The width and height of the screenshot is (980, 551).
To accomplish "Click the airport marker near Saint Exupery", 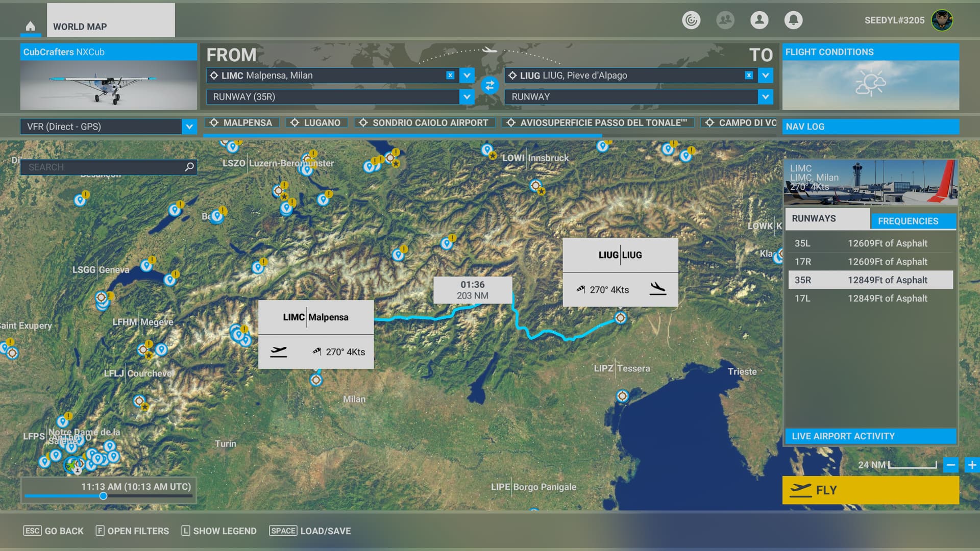I will pyautogui.click(x=12, y=353).
